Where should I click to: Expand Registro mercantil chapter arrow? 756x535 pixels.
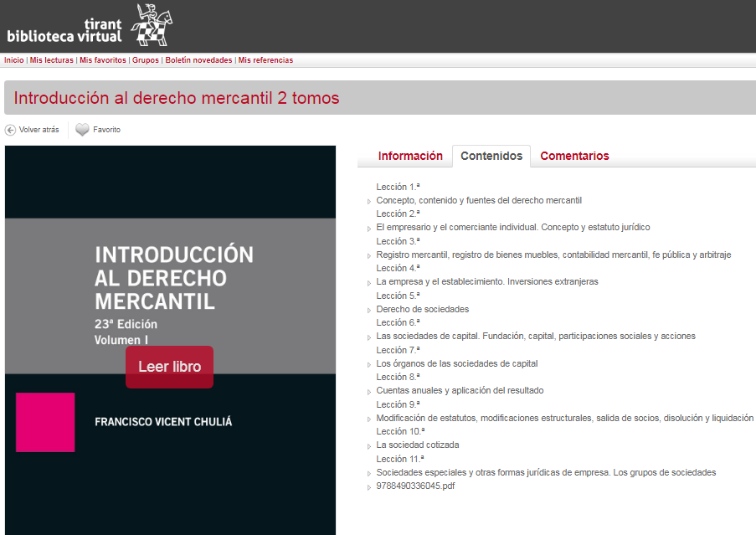tap(369, 256)
